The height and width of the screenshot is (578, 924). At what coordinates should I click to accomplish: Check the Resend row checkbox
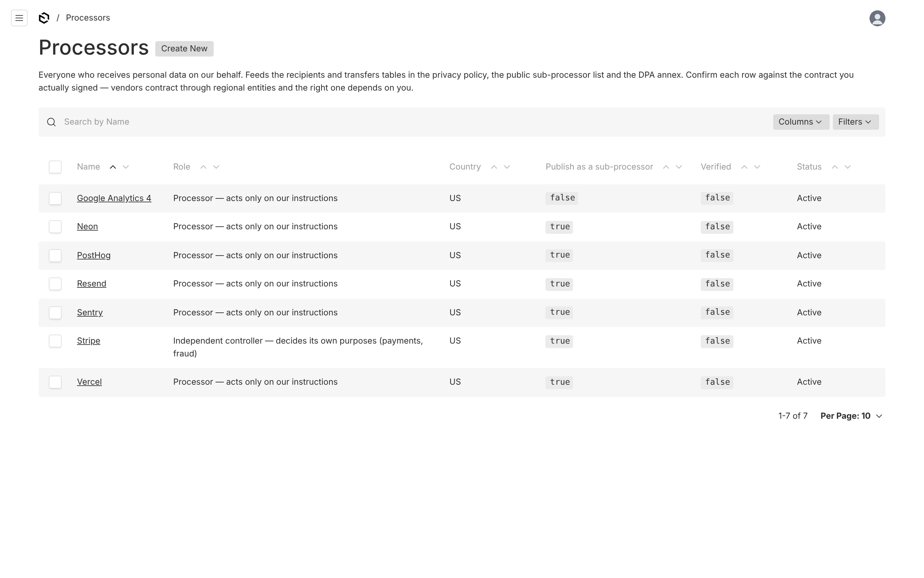pos(55,284)
